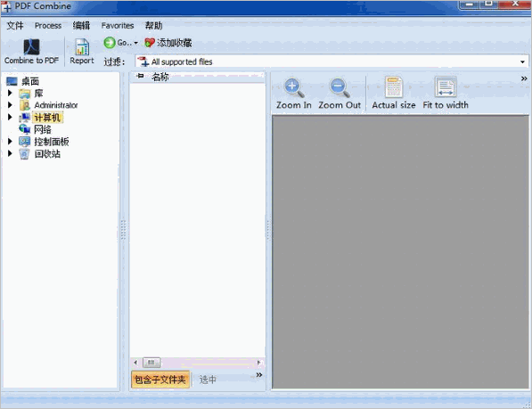The height and width of the screenshot is (409, 532).
Task: Open the Go button dropdown arrow
Action: 135,43
